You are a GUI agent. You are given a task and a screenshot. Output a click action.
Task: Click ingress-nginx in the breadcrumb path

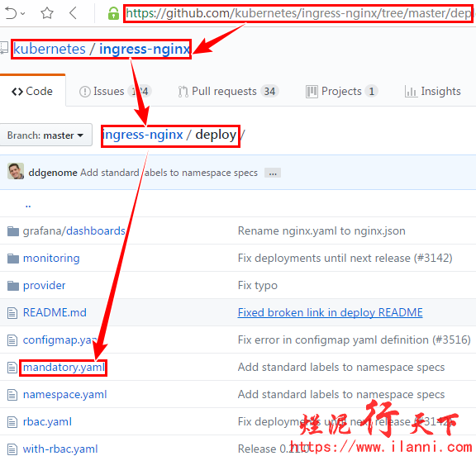(143, 135)
